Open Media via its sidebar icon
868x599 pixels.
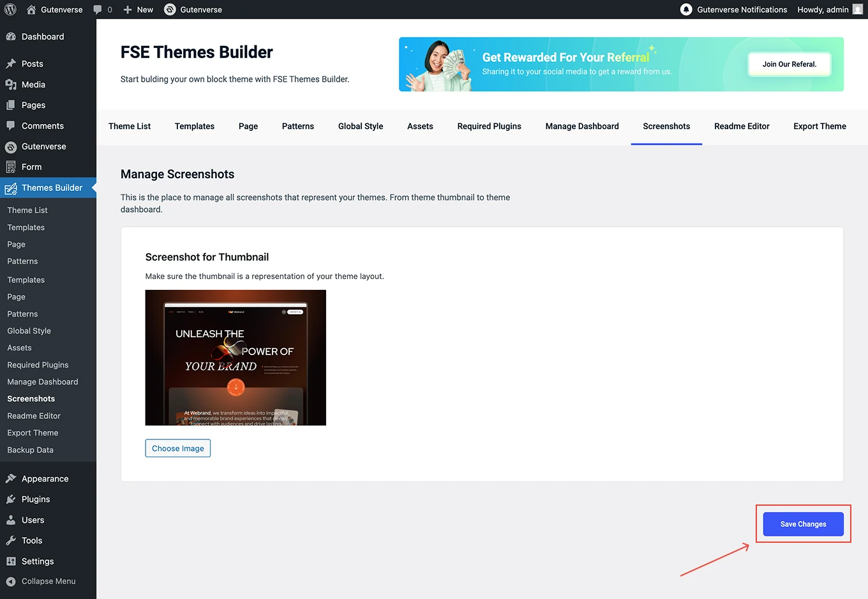point(11,84)
